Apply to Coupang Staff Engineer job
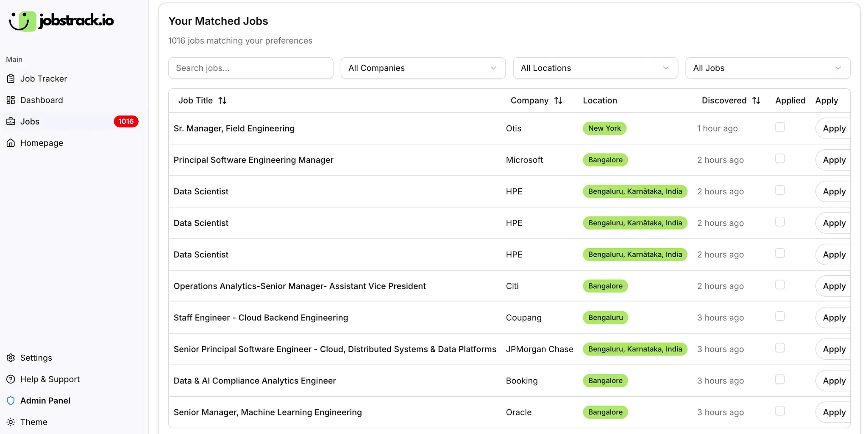The image size is (868, 434). point(834,318)
